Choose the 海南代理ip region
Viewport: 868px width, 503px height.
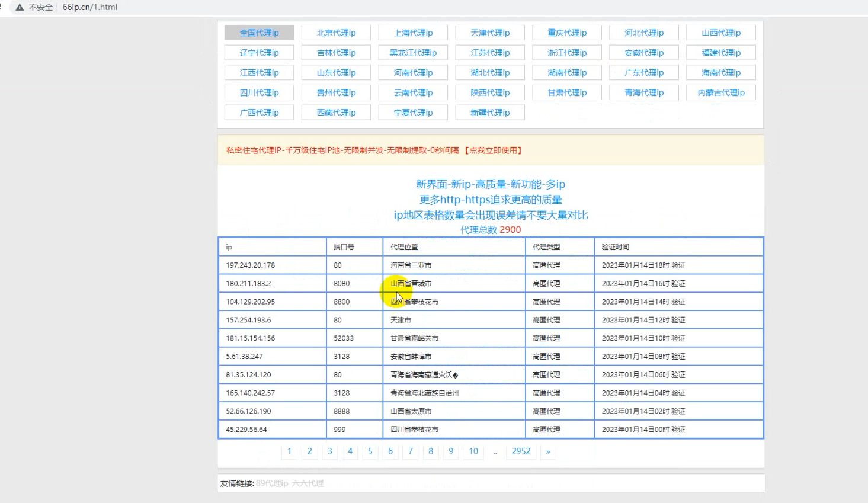721,72
